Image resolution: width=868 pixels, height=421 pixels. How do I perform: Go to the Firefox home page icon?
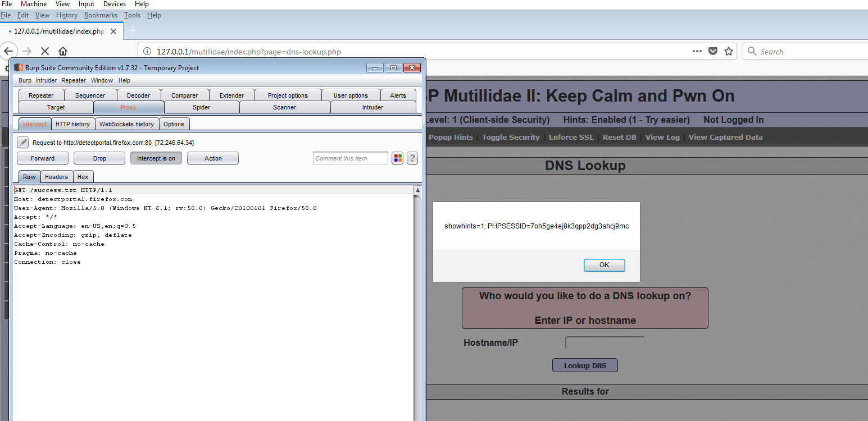(x=63, y=51)
